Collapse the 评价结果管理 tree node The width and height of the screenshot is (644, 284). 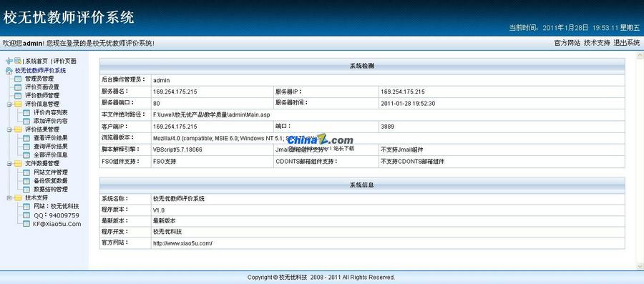point(9,129)
